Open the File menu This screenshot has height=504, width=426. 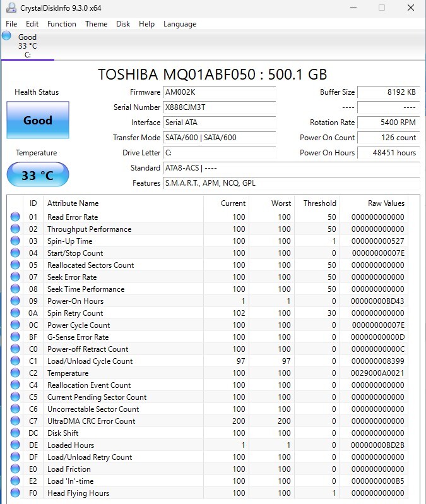click(11, 24)
